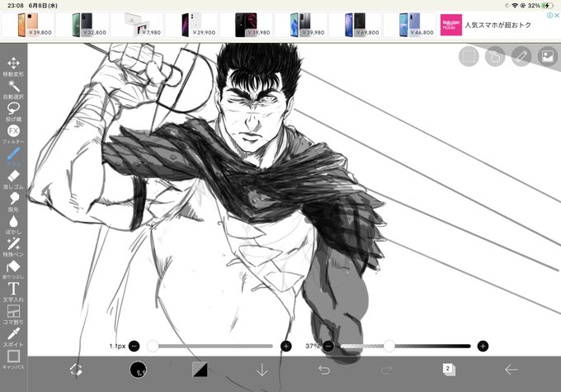Tap the 23:08 clock in status bar
Viewport: 561px width, 392px height.
click(16, 6)
